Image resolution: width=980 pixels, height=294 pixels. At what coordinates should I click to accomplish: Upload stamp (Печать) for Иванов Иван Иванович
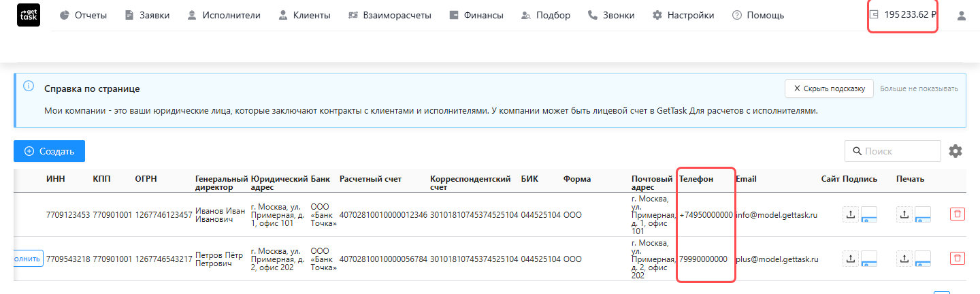[x=904, y=214]
